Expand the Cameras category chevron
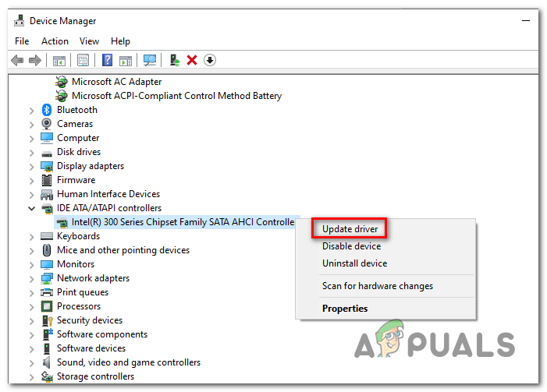The height and width of the screenshot is (392, 547). pos(32,125)
